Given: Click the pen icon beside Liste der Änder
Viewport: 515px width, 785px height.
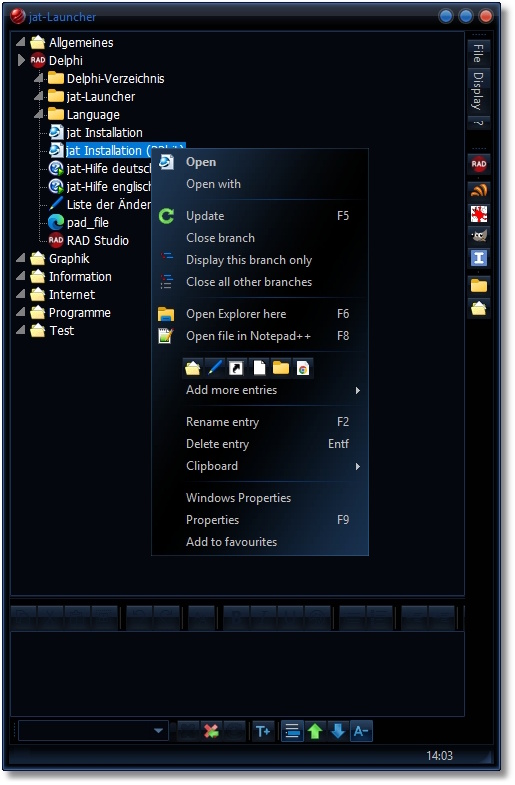Looking at the screenshot, I should pos(56,204).
